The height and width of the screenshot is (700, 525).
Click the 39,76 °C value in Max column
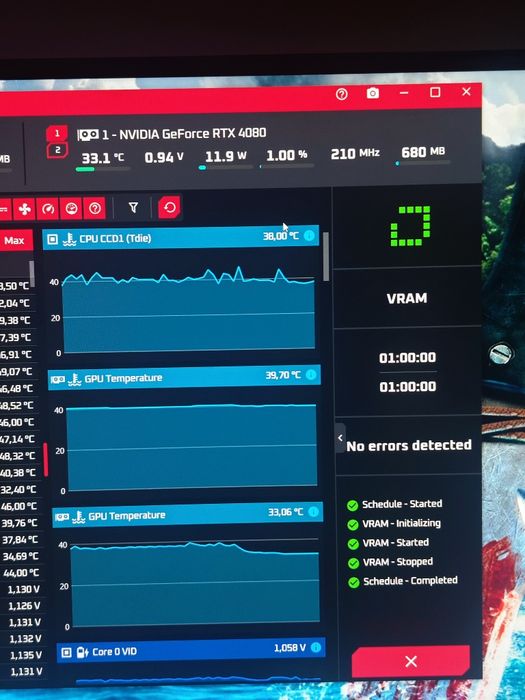(19, 523)
